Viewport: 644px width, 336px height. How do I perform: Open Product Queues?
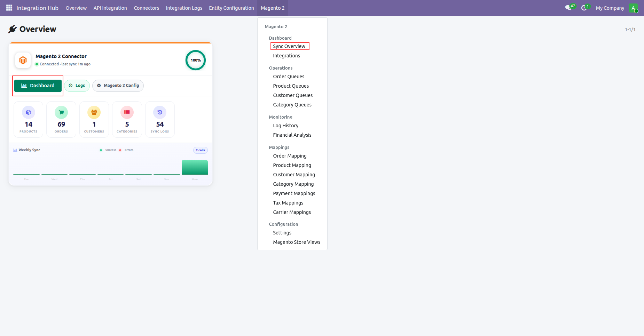[291, 86]
